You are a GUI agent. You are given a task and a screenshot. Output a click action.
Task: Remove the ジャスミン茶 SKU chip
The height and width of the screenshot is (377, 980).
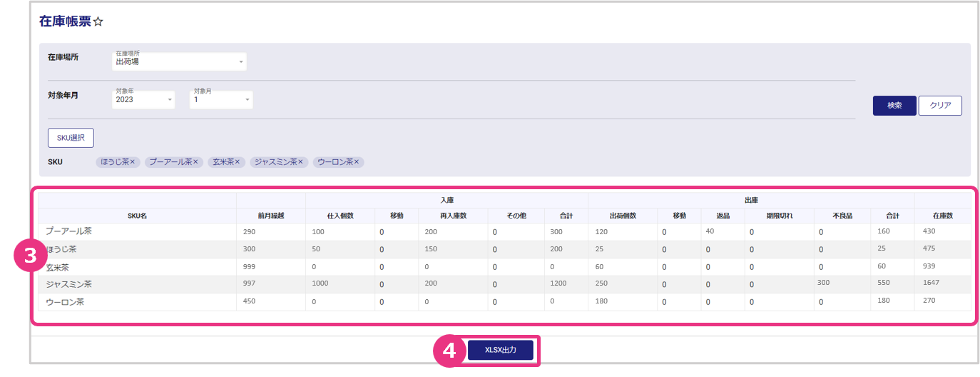(x=300, y=162)
